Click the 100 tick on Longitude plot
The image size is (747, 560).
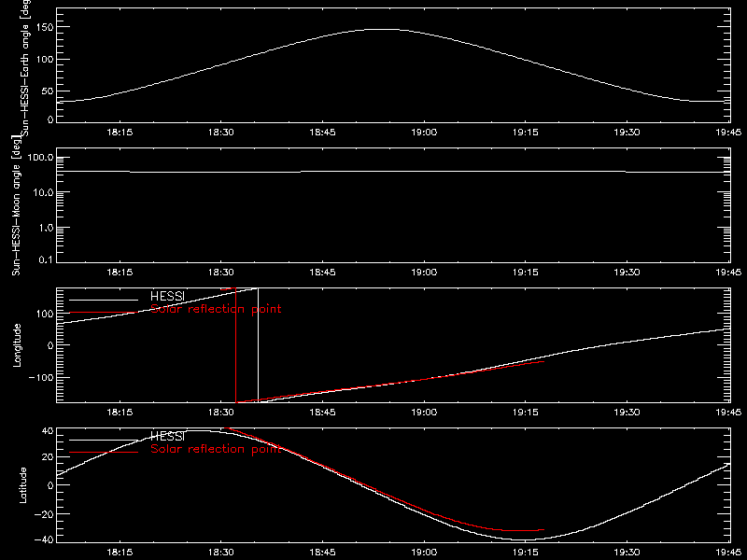[x=44, y=314]
